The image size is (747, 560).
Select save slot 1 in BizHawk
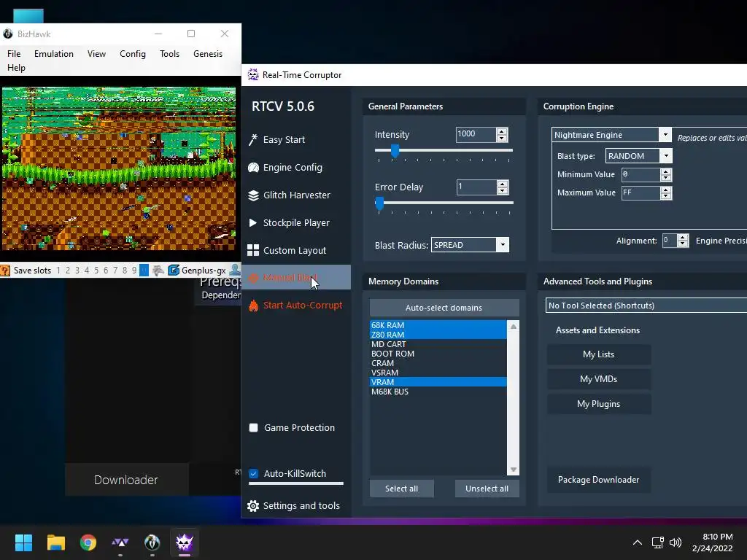(58, 271)
